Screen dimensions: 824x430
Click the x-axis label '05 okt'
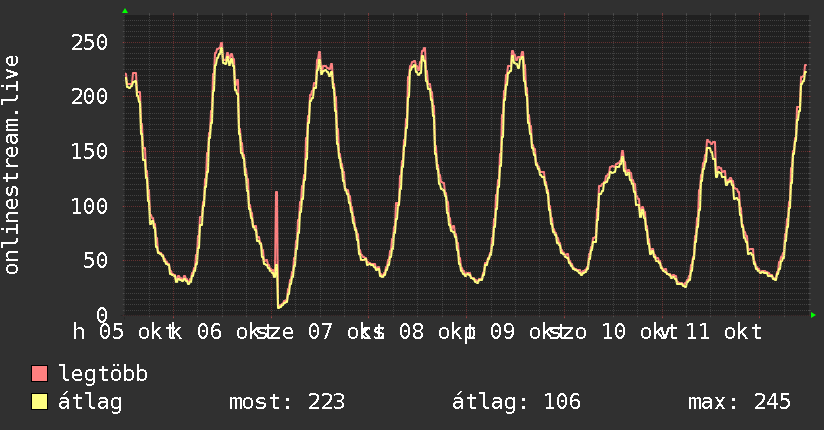(x=137, y=332)
